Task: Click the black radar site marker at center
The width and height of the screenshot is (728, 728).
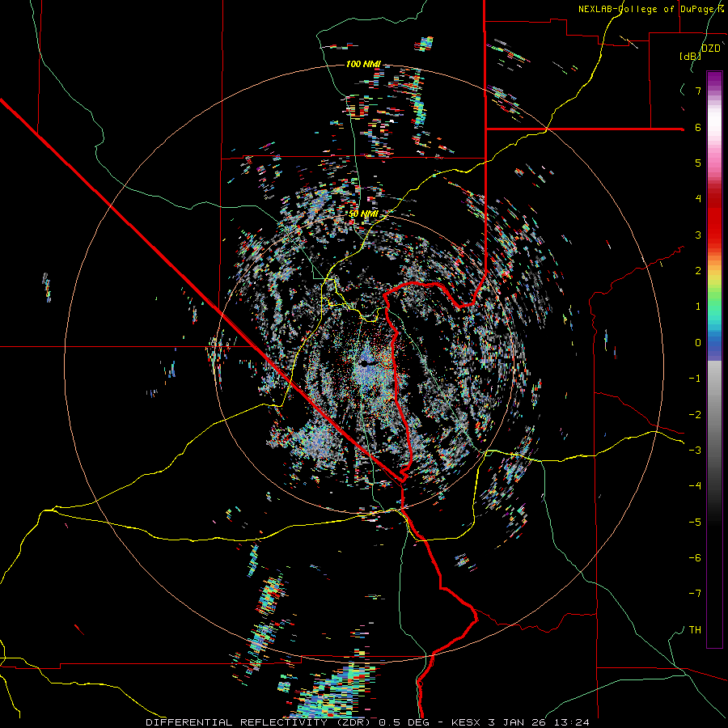Action: (365, 363)
